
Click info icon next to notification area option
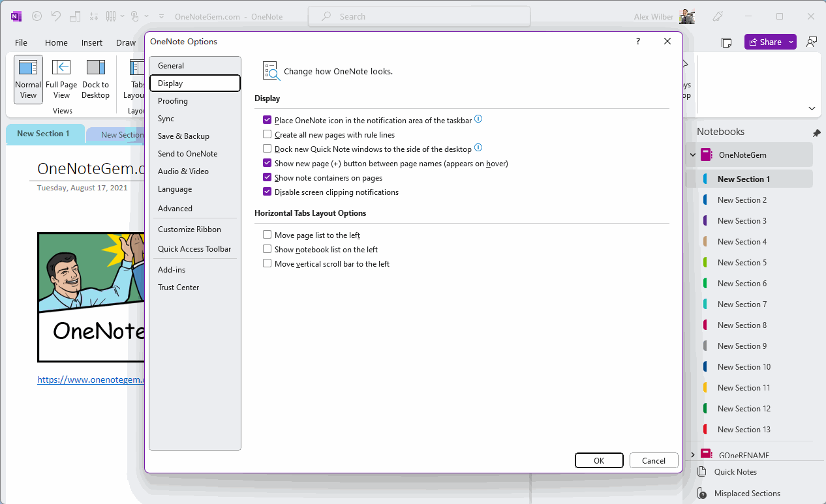click(x=478, y=119)
